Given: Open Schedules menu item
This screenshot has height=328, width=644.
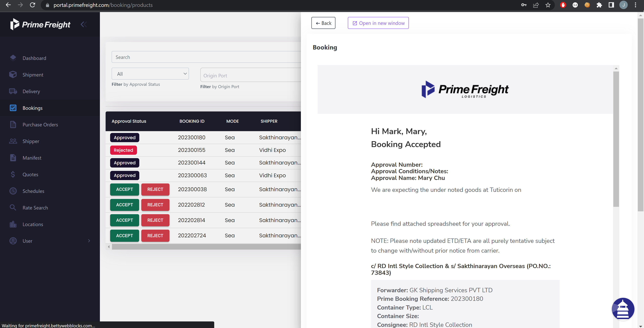Looking at the screenshot, I should [33, 191].
